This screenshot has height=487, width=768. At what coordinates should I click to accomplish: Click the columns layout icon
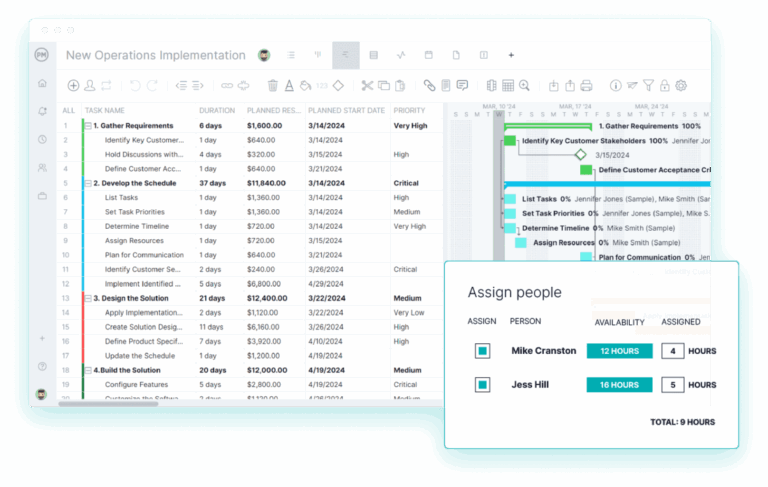click(x=492, y=86)
